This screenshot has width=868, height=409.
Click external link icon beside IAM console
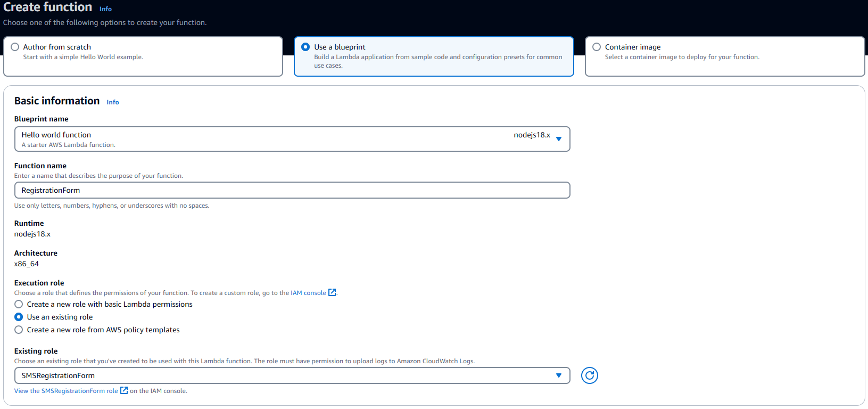(332, 292)
